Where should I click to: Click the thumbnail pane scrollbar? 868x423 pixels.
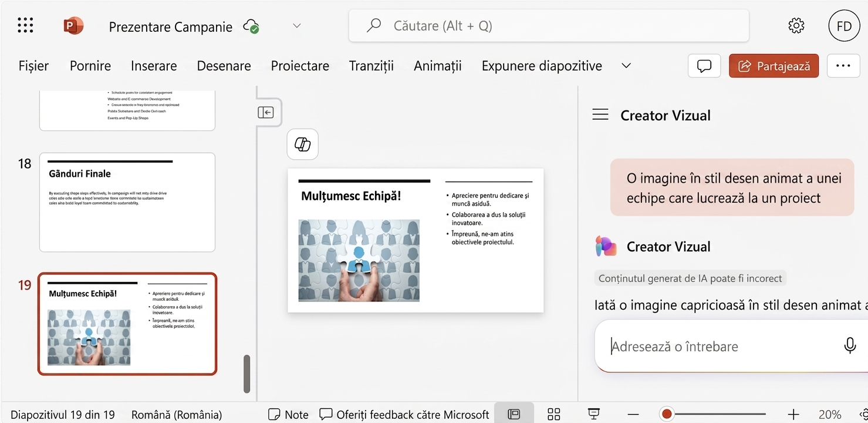[x=247, y=374]
